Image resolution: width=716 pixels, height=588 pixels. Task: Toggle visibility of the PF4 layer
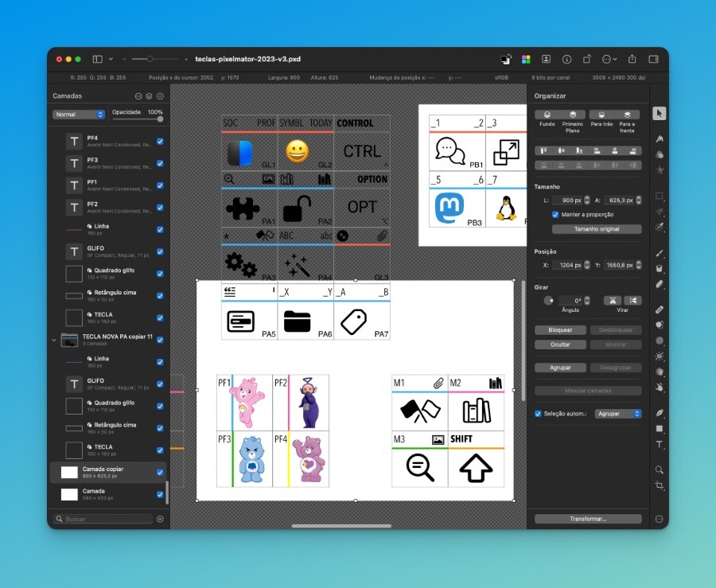(x=161, y=139)
